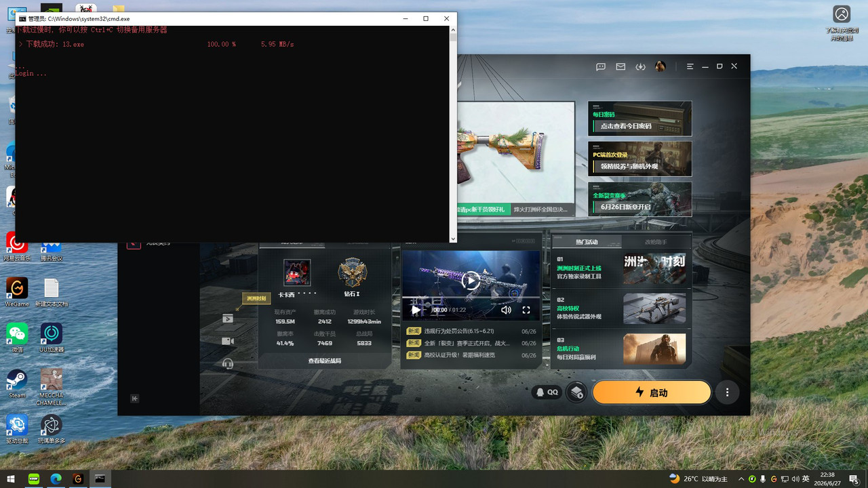The height and width of the screenshot is (488, 868).
Task: Click the cmd window taskbar button
Action: coord(100,479)
